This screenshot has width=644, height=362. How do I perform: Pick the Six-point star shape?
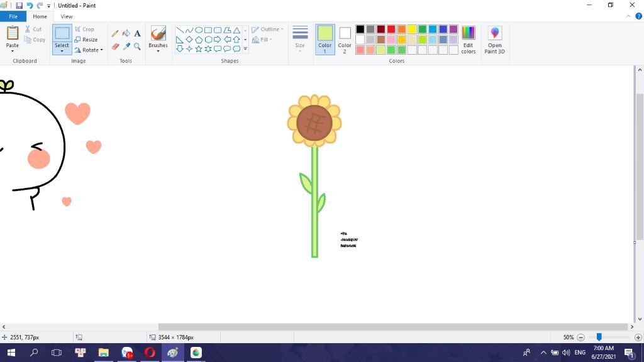coord(208,49)
